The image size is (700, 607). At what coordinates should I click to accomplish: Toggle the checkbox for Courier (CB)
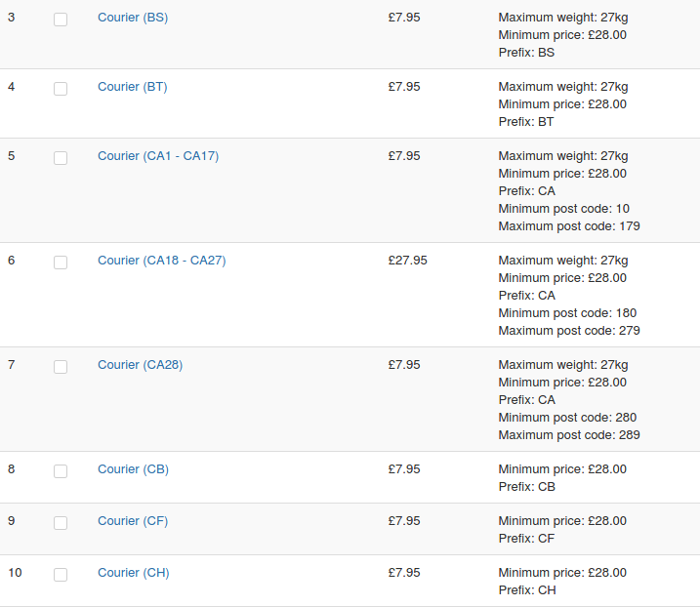61,470
